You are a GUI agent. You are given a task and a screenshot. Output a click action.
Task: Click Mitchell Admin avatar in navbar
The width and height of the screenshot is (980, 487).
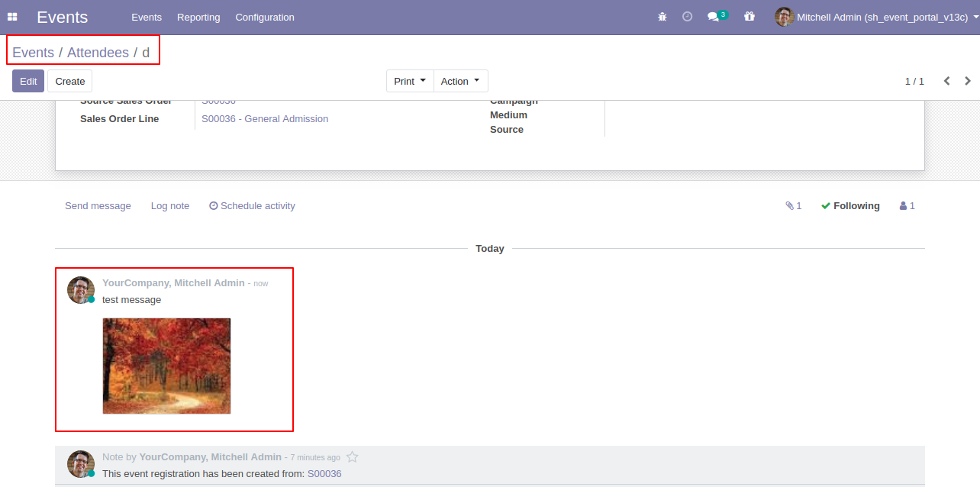pyautogui.click(x=784, y=17)
